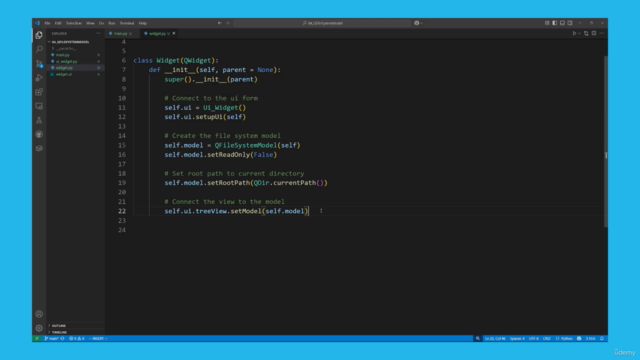Open the Manage gear settings
Screen dimensions: 640x360
39,328
